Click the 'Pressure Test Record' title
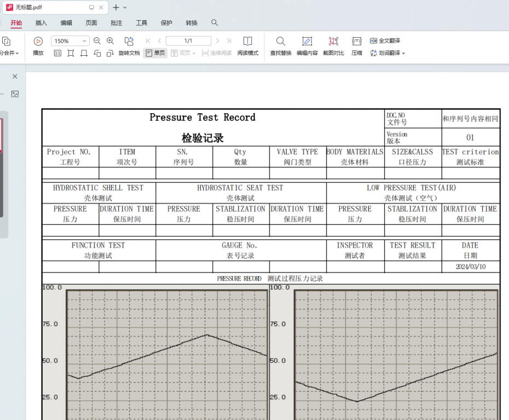This screenshot has height=420, width=509. click(203, 118)
